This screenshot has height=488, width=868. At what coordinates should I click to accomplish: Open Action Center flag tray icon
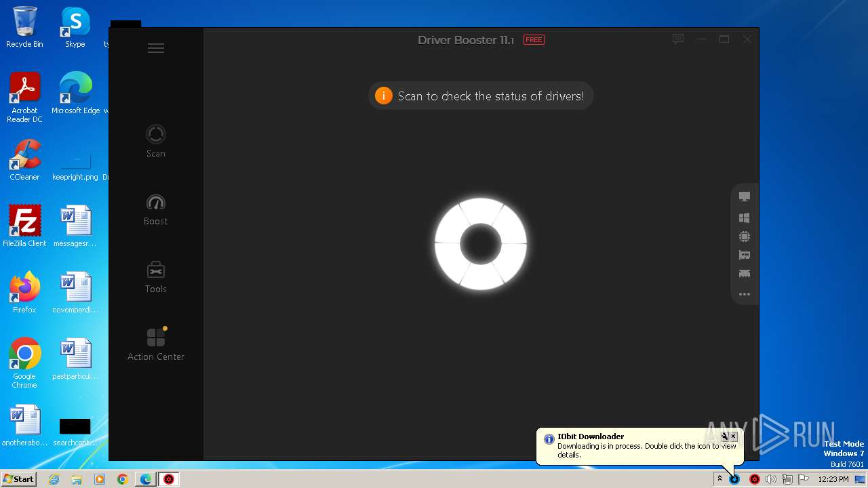click(x=804, y=479)
